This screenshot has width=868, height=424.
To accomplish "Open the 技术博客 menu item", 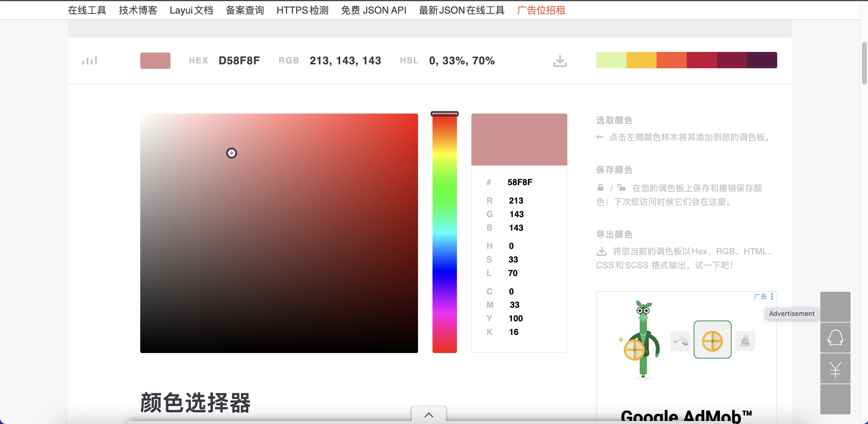I will pyautogui.click(x=138, y=10).
